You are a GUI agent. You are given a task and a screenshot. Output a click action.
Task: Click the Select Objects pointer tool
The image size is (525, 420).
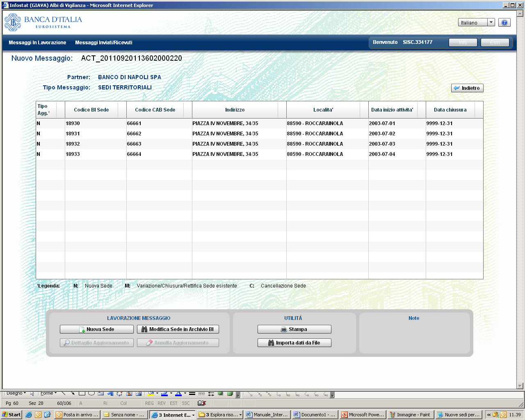32,393
